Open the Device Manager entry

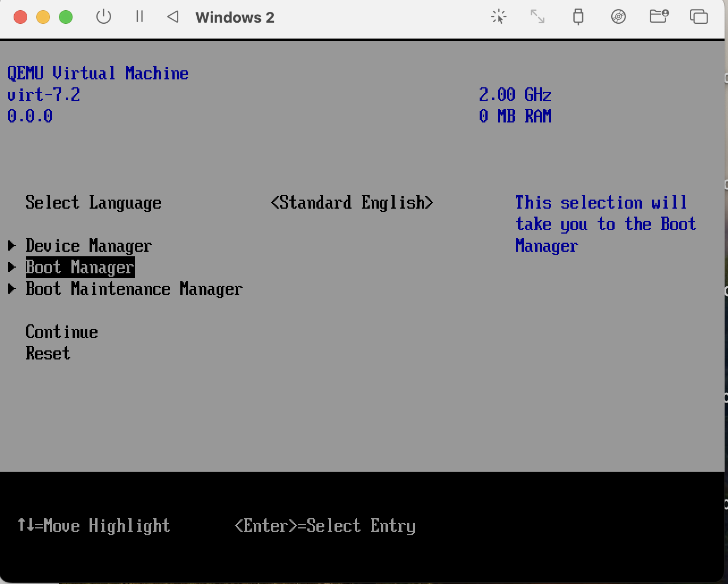coord(89,246)
